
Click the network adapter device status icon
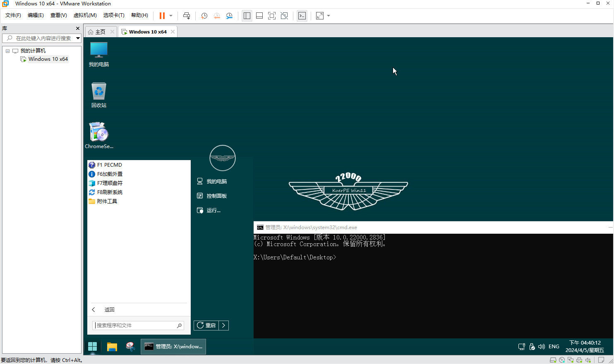click(571, 360)
